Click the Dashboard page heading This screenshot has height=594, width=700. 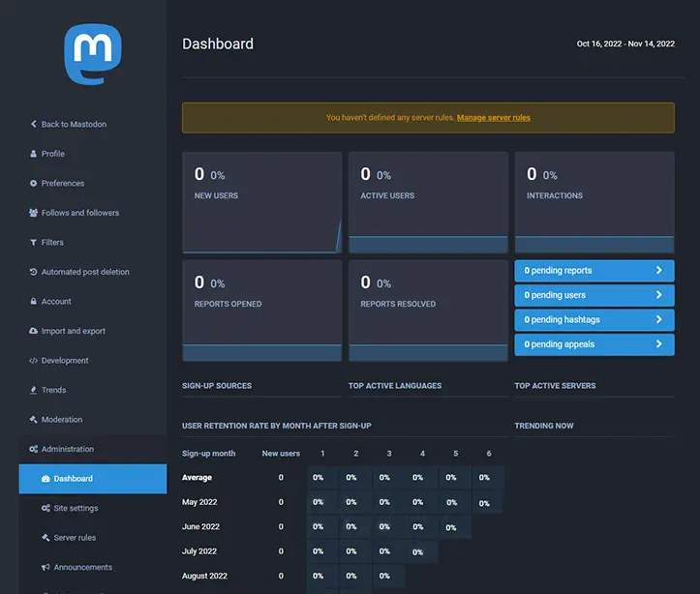[x=218, y=44]
